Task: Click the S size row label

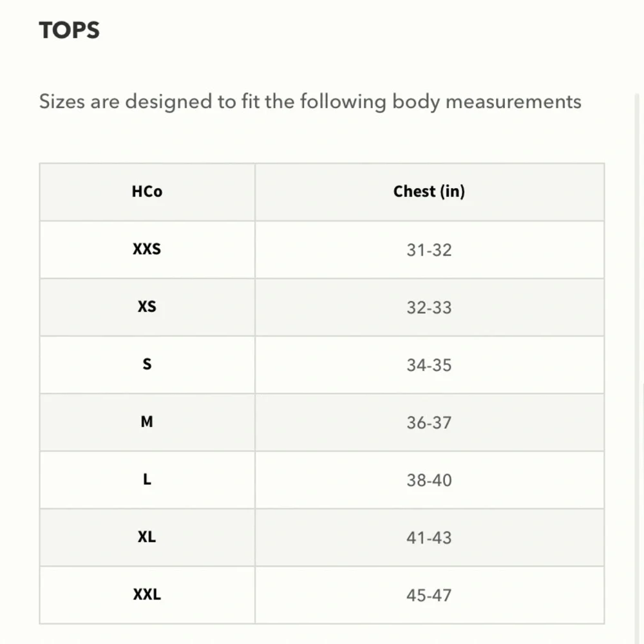Action: (x=147, y=365)
